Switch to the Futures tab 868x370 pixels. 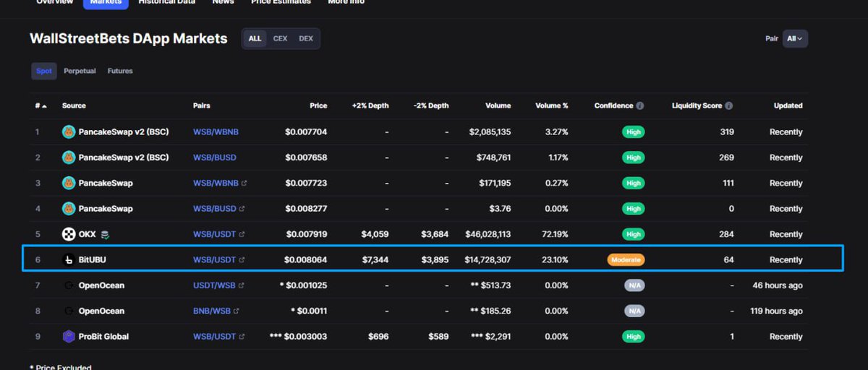click(120, 71)
